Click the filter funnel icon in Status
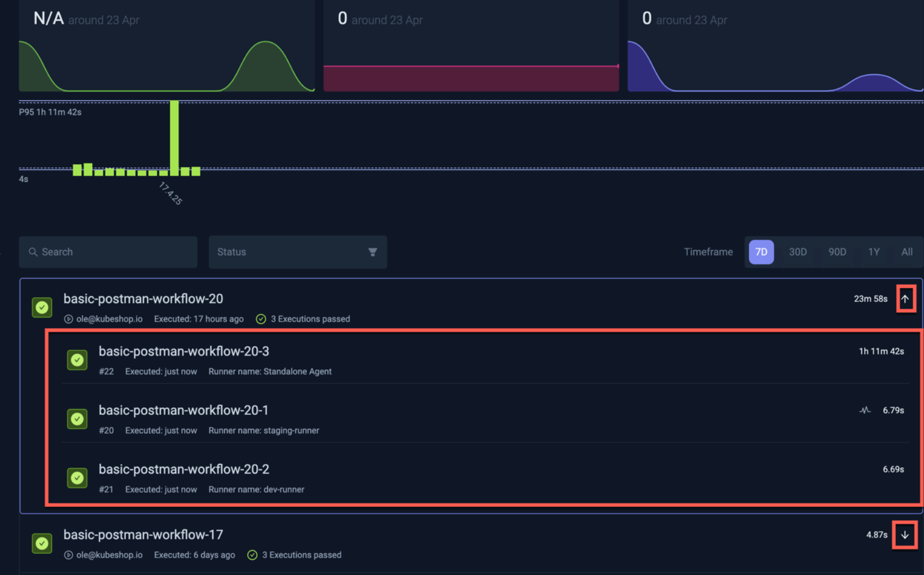This screenshot has width=924, height=575. coord(372,252)
